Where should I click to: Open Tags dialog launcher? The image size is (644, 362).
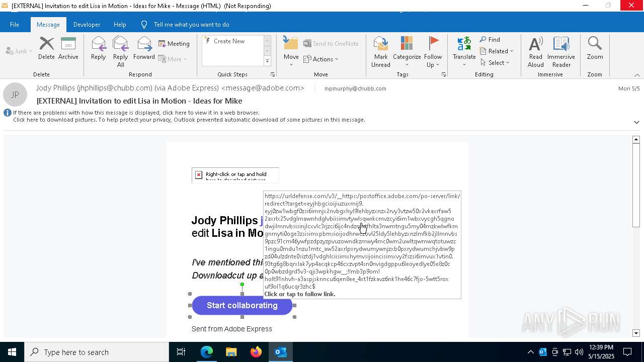click(x=444, y=74)
